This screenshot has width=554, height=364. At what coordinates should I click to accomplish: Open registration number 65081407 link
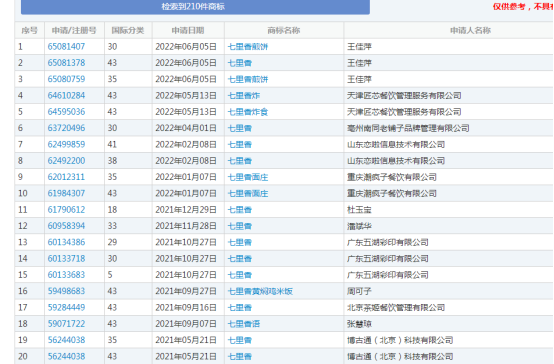pos(66,47)
